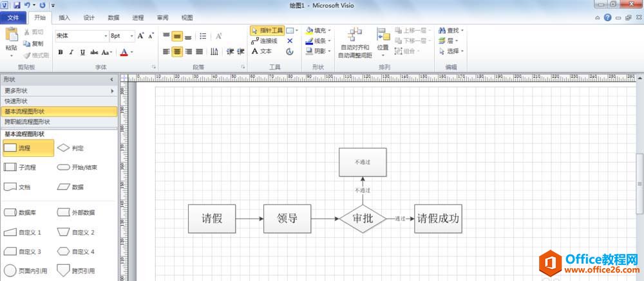Screen dimensions: 644x281
Task: Expand 更多形状 more shapes menu
Action: point(59,91)
